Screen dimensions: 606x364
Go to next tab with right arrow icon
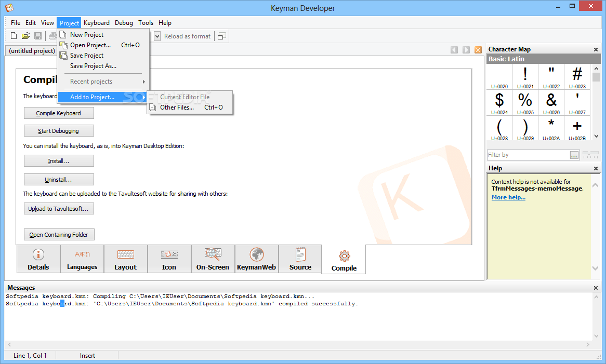tap(467, 50)
